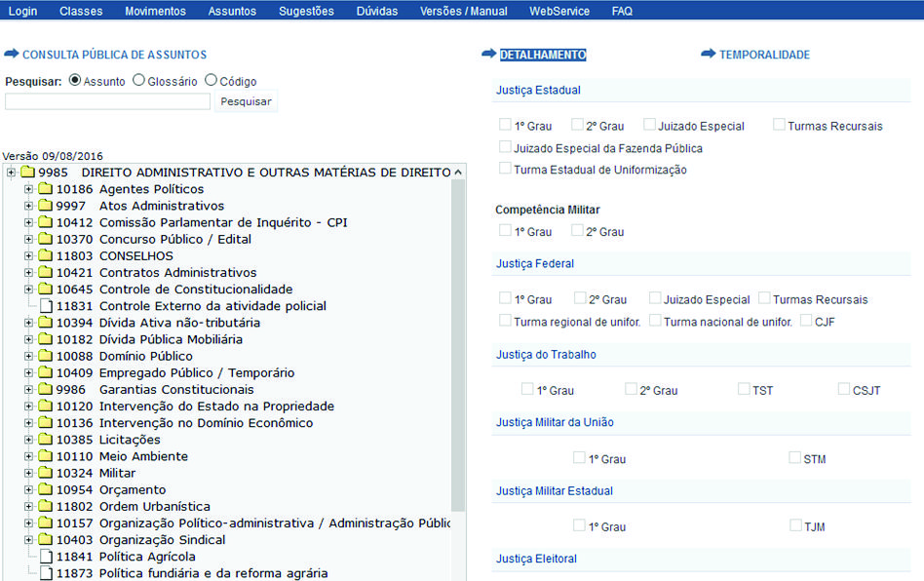Click the blue arrow beside Detalhamento
The height and width of the screenshot is (581, 924).
click(489, 55)
